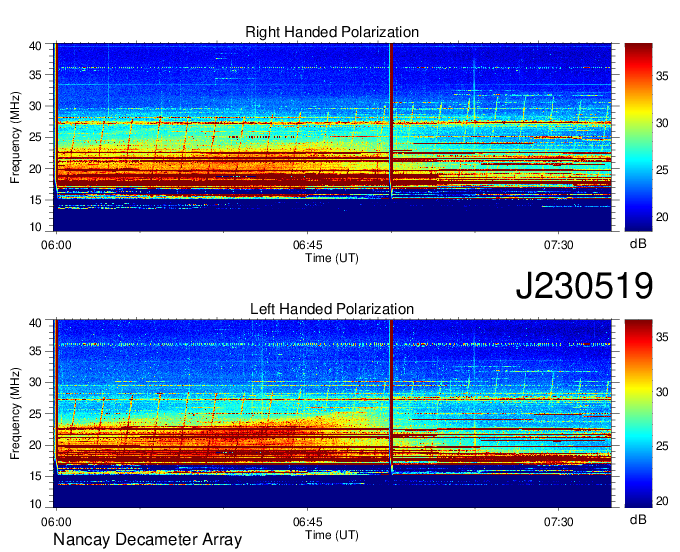The image size is (680, 552).
Task: Click the Frequency (MHz) label of Left Handed plot
Action: pyautogui.click(x=15, y=414)
